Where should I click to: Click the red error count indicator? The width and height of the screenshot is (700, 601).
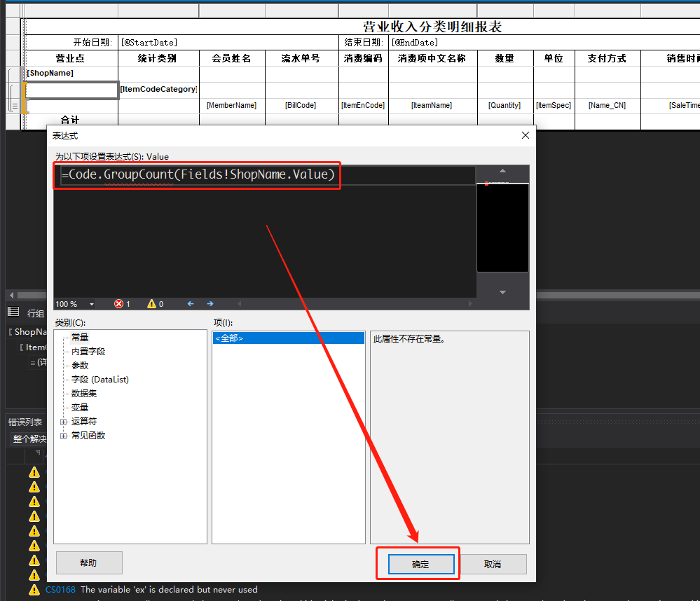pos(122,304)
